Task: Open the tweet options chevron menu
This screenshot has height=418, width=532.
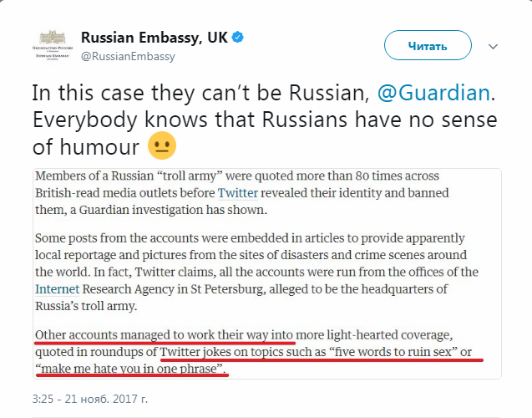Action: point(494,46)
